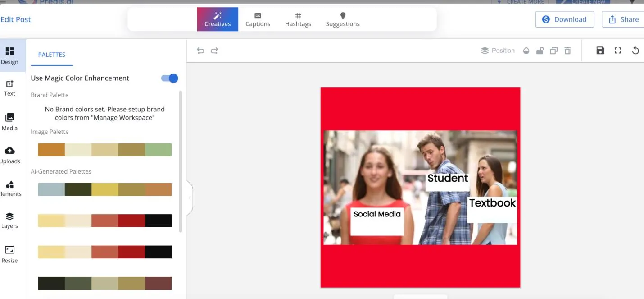This screenshot has width=644, height=299.
Task: Save the design with the floppy disk icon
Action: (x=600, y=51)
